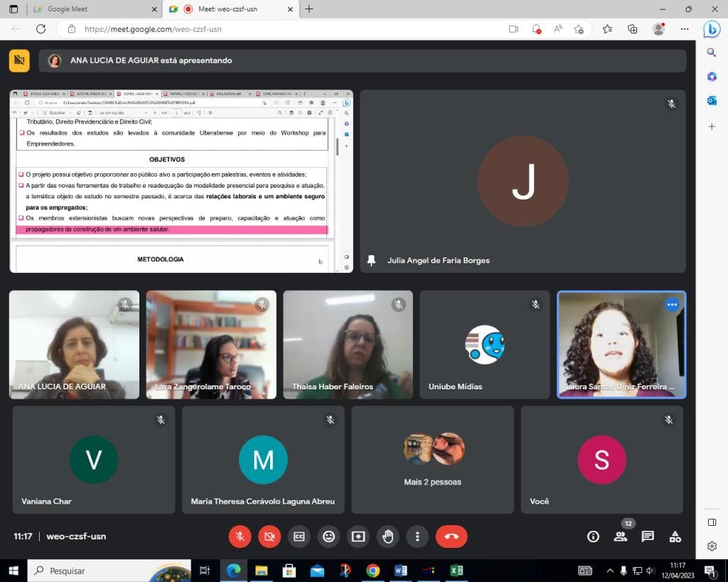The image size is (728, 582).
Task: Click the yellow stop-presentation view icon
Action: 19,60
